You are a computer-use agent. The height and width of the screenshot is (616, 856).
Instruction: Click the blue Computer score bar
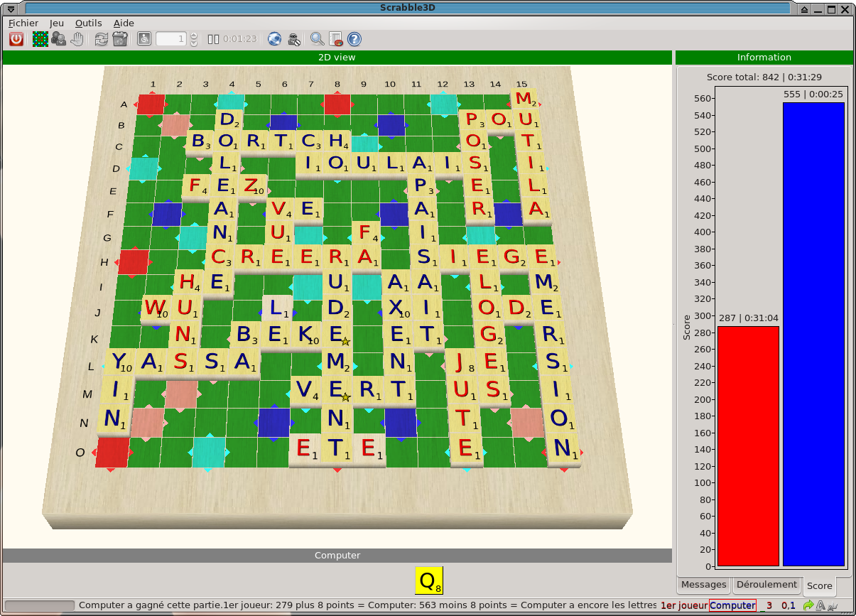tap(814, 335)
